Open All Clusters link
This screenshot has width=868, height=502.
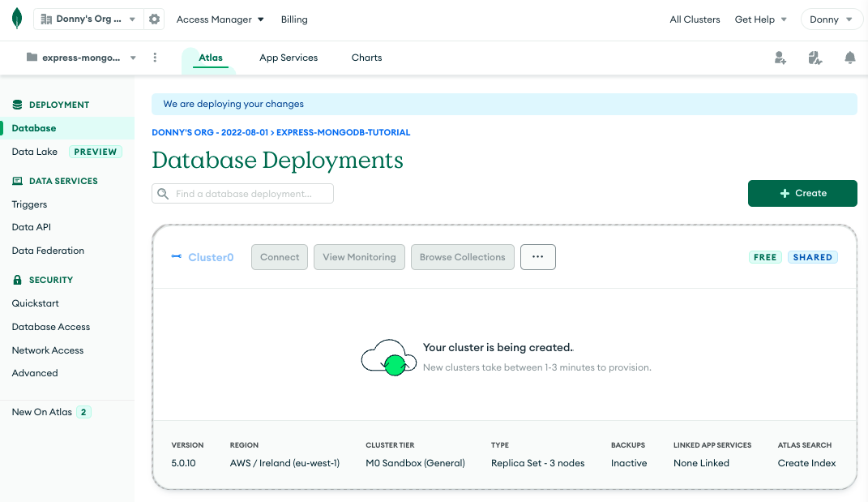coord(695,19)
